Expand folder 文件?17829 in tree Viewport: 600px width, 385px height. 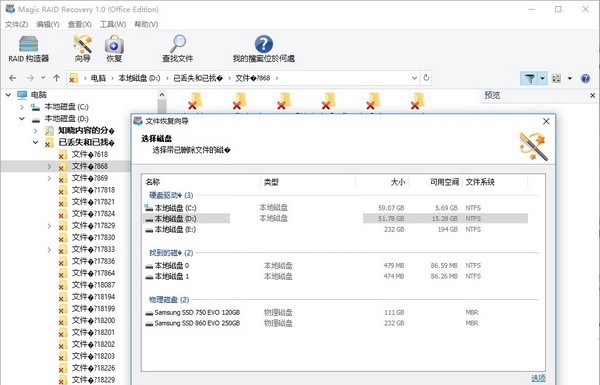(x=49, y=225)
